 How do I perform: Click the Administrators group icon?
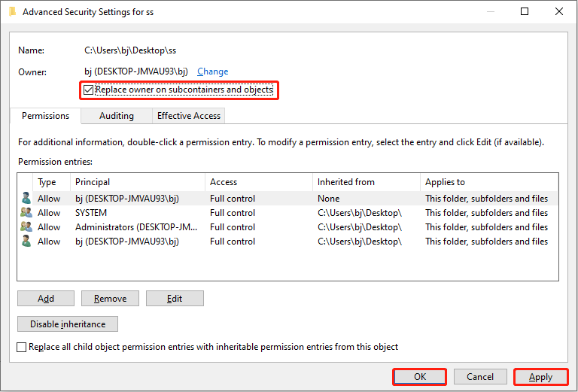tap(26, 227)
